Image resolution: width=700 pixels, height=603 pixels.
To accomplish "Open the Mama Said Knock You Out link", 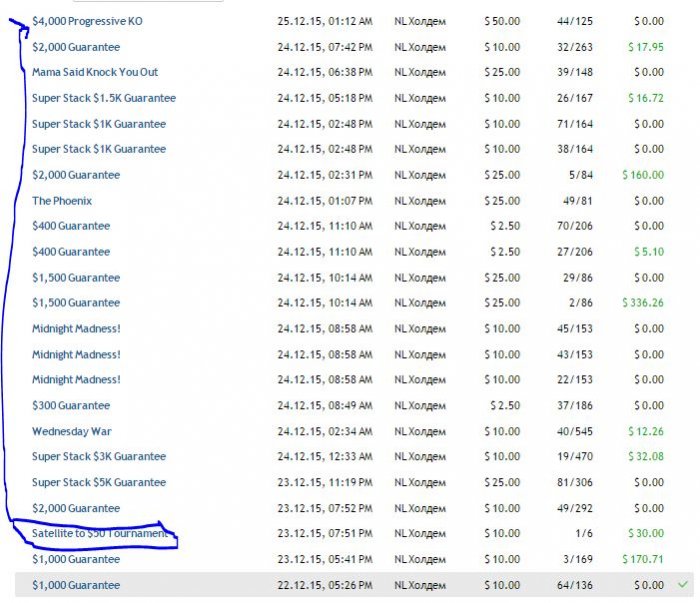I will [x=95, y=72].
